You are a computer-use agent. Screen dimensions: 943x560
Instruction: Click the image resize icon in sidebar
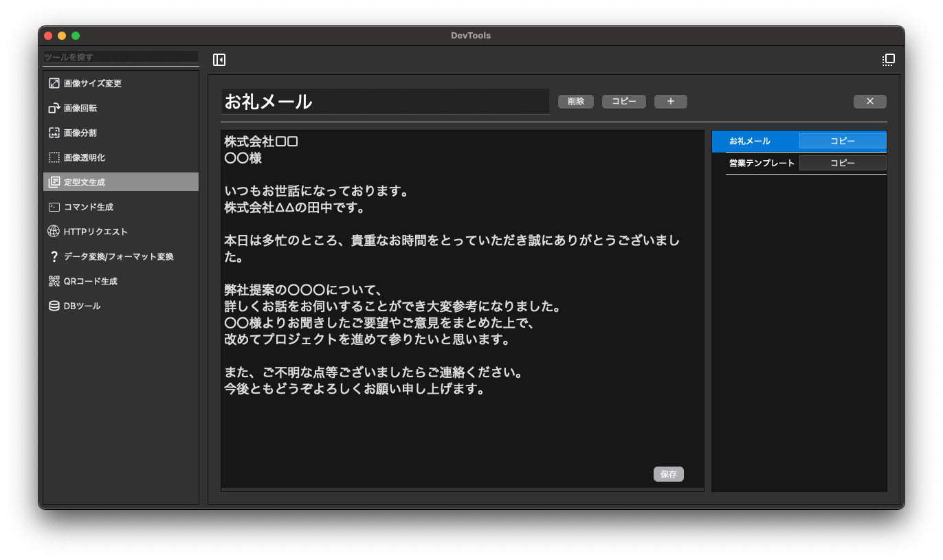click(54, 83)
